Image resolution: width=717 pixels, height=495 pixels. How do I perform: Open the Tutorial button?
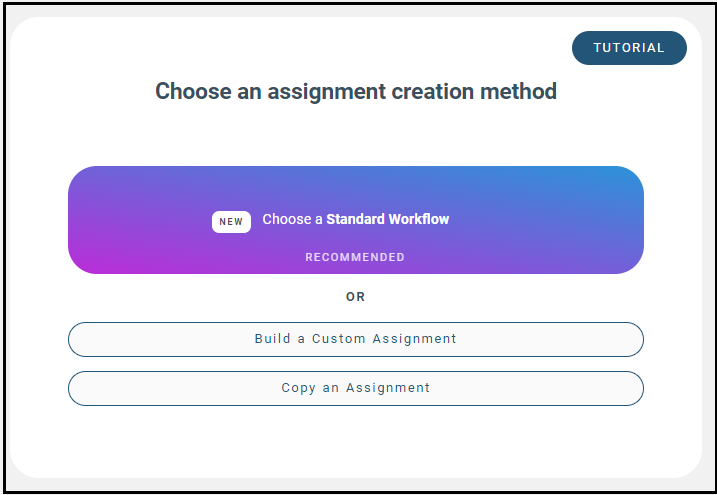pyautogui.click(x=629, y=48)
